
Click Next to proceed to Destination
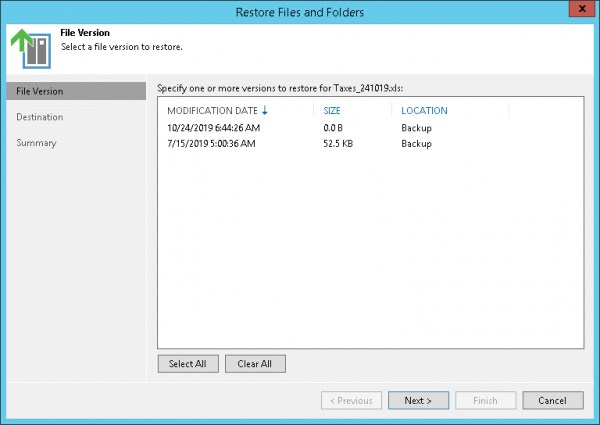[418, 400]
